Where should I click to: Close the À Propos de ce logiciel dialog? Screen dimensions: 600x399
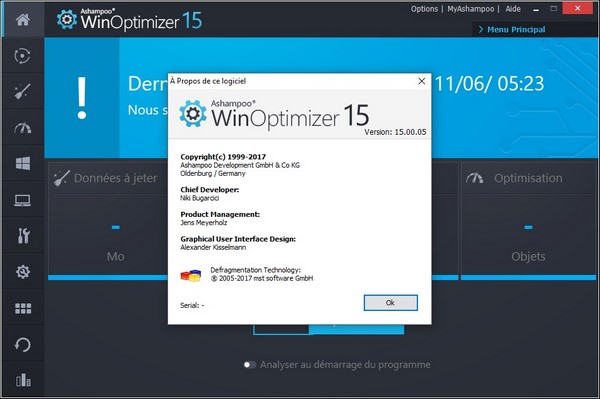(422, 81)
